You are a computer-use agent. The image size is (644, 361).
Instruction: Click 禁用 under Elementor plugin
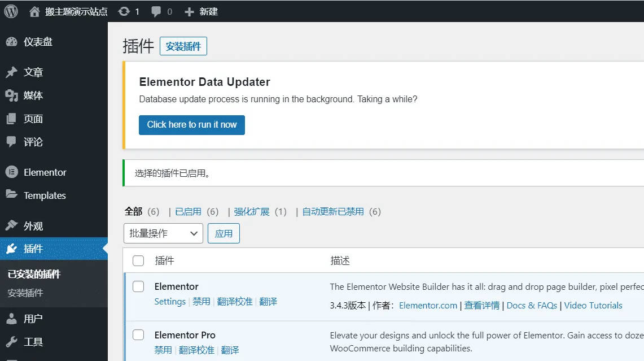(201, 301)
